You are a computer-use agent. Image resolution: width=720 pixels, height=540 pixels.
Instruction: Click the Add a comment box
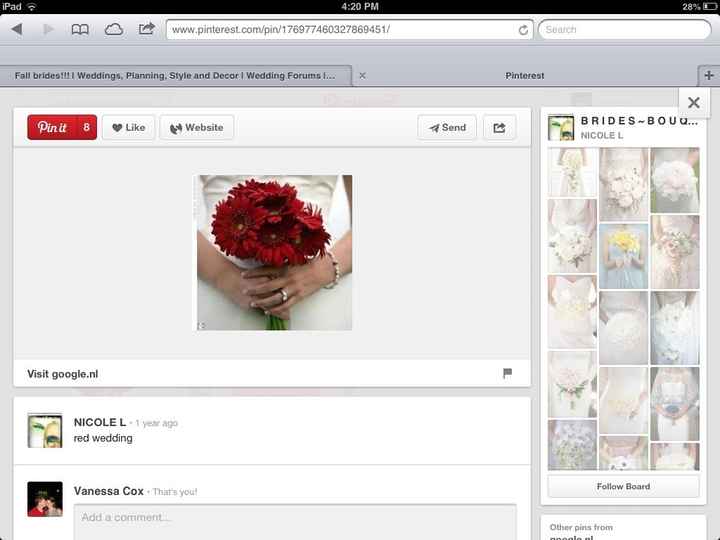[x=295, y=522]
